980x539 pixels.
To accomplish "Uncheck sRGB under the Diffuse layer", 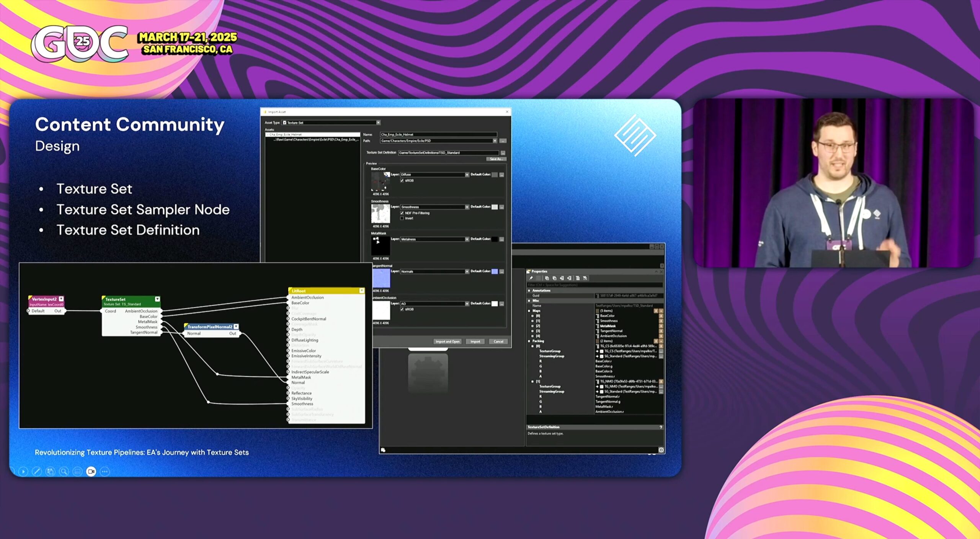I will tap(402, 181).
